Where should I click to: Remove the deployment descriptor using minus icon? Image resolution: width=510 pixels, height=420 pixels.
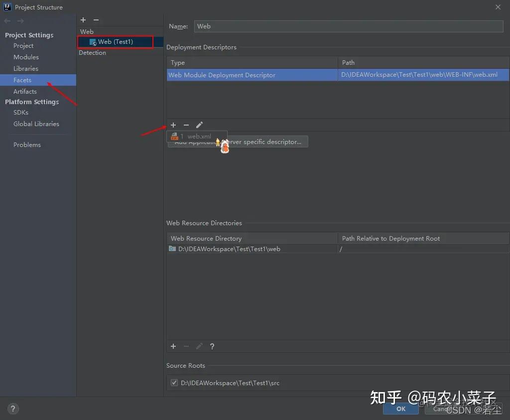click(186, 125)
